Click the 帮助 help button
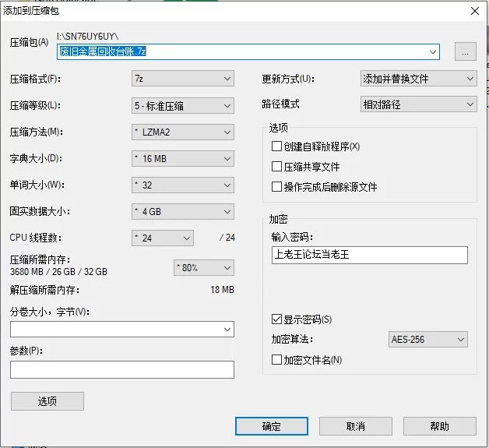 click(x=440, y=426)
